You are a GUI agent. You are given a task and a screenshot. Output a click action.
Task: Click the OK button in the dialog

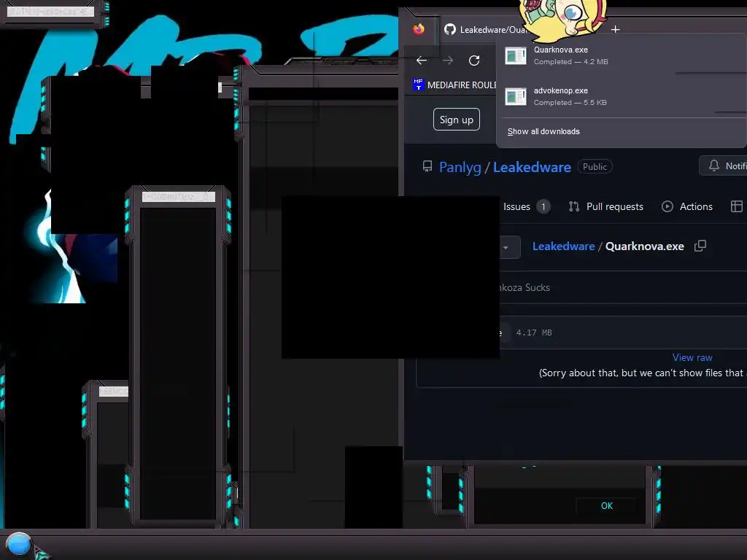click(607, 506)
